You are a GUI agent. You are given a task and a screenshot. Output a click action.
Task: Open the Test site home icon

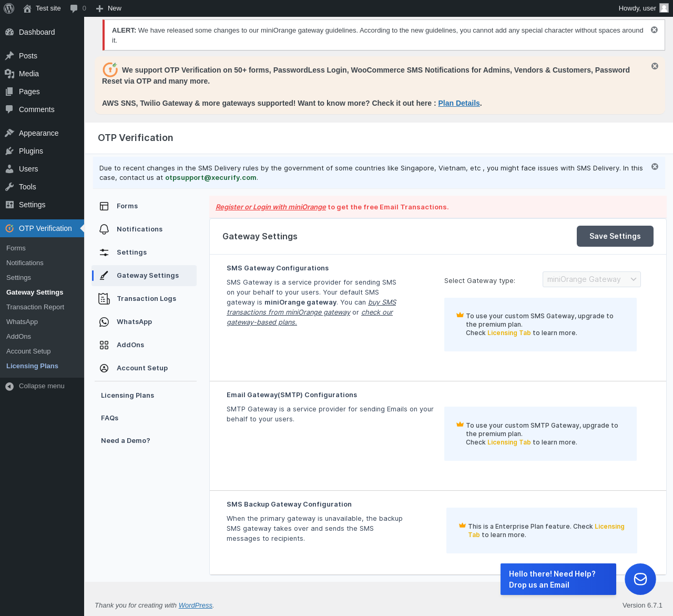(x=27, y=8)
